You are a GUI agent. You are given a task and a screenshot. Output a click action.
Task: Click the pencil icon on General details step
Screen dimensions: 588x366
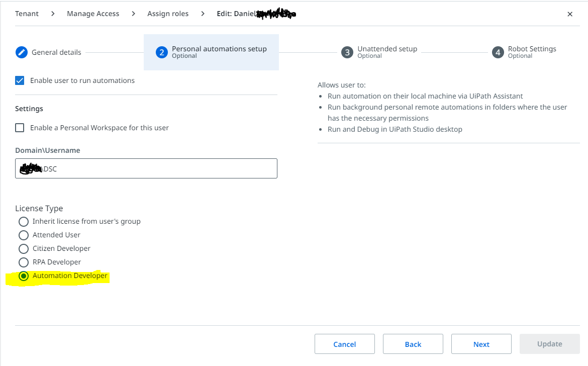coord(22,52)
